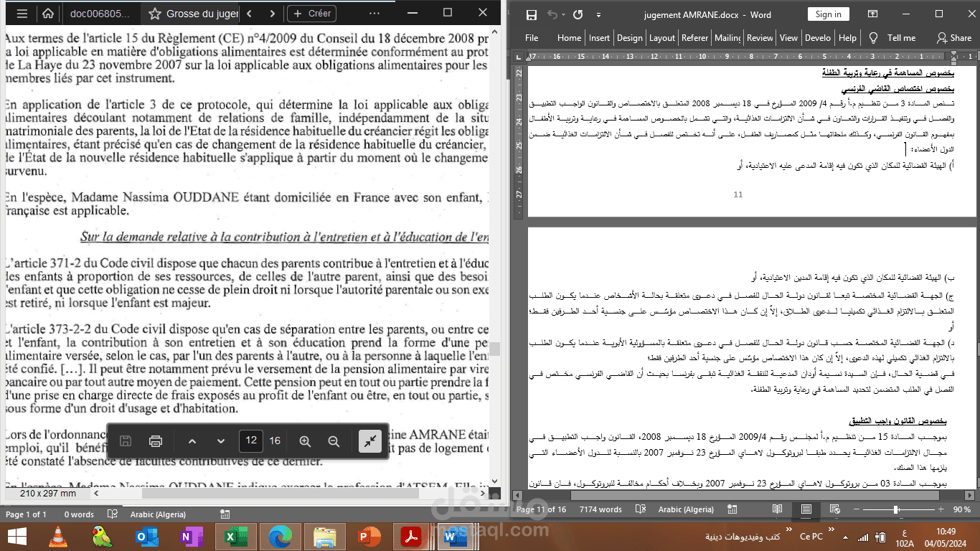
Task: Click 'Page 11 of 16' in Word status bar
Action: click(x=541, y=509)
